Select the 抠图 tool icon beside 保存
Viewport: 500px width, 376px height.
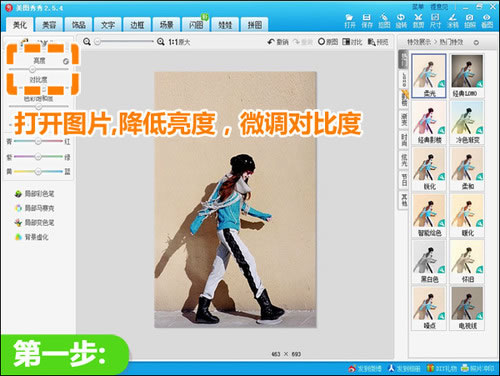tap(384, 21)
